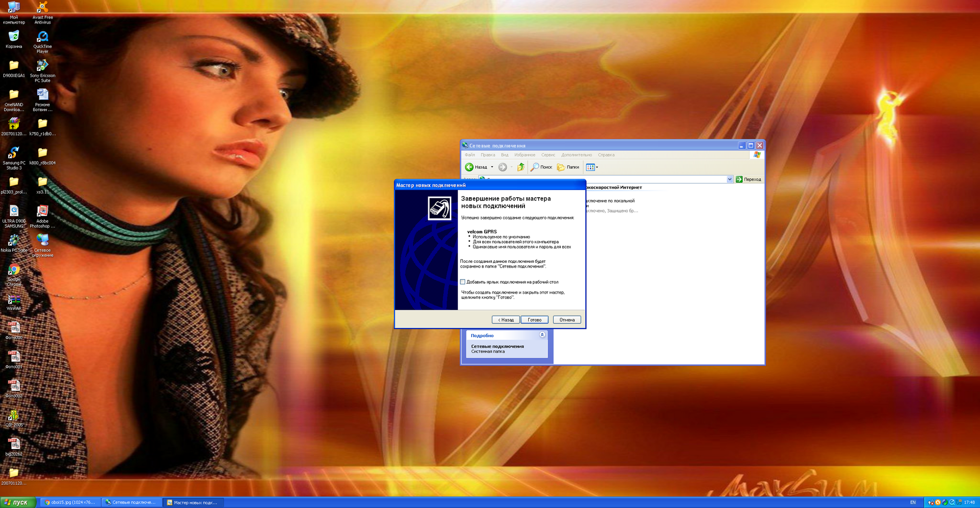Launch Sony Ericsson PC Suite shortcut

click(x=43, y=71)
